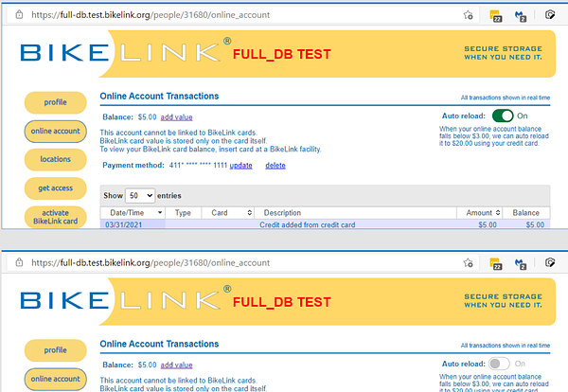
Task: Go to the locations sidebar item
Action: pyautogui.click(x=55, y=159)
